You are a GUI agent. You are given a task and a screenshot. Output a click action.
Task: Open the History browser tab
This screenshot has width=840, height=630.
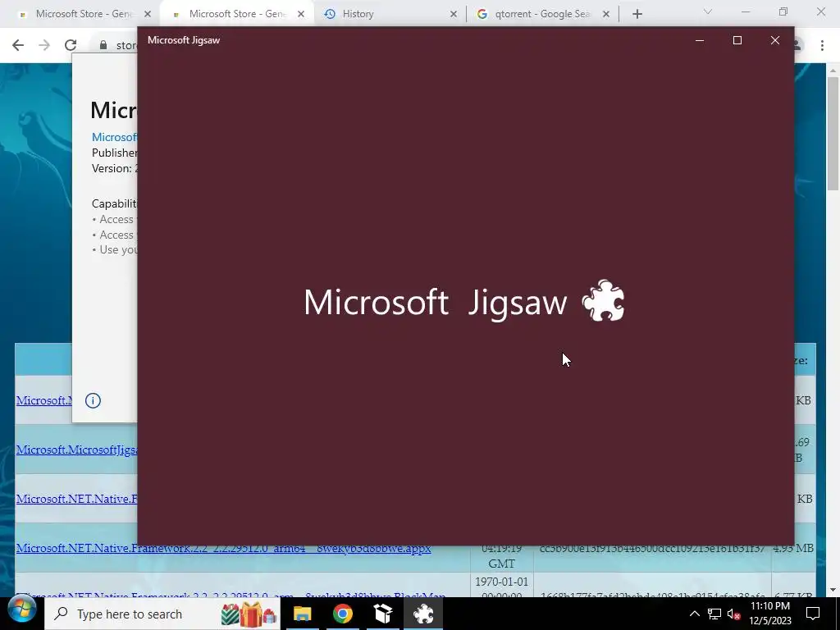386,14
